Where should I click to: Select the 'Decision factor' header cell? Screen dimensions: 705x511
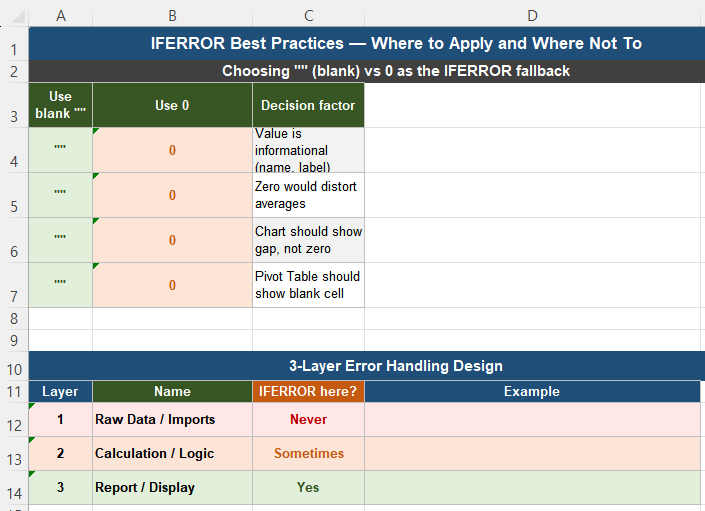point(308,105)
